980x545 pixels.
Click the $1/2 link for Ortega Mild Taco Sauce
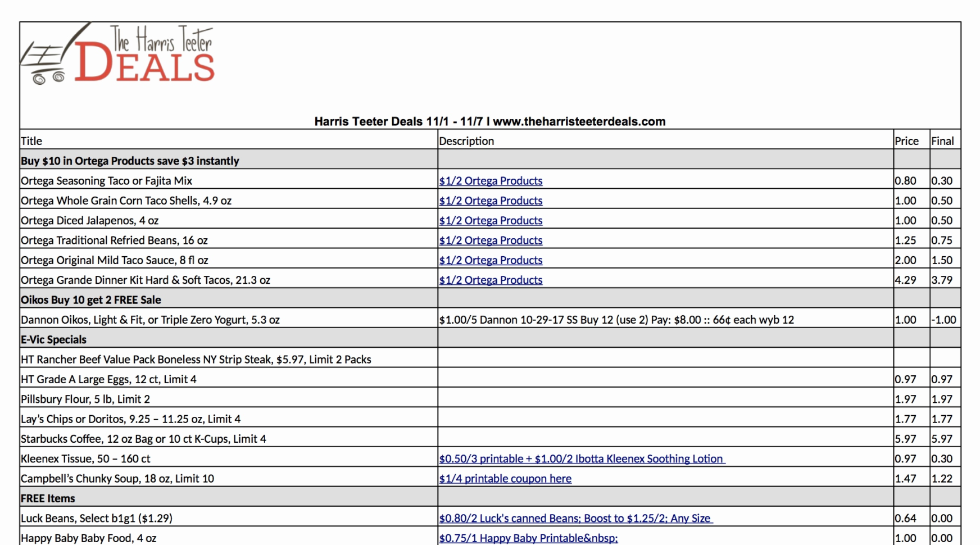coord(491,260)
